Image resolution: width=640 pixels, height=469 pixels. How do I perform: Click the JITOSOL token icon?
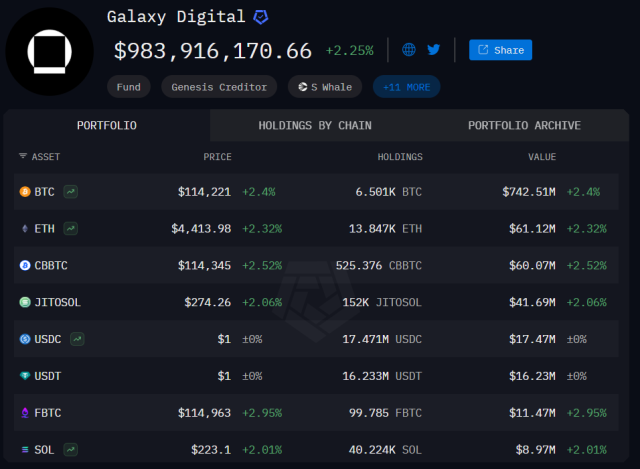pyautogui.click(x=25, y=302)
